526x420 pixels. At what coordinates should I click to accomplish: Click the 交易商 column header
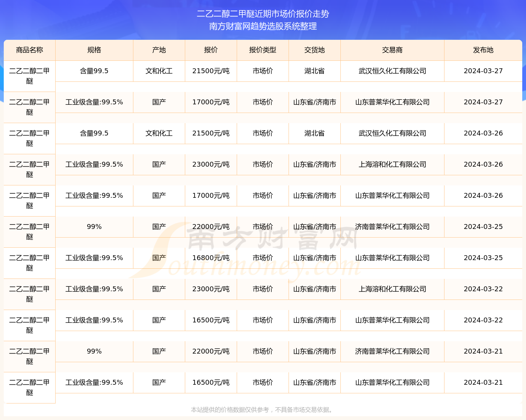coord(392,50)
